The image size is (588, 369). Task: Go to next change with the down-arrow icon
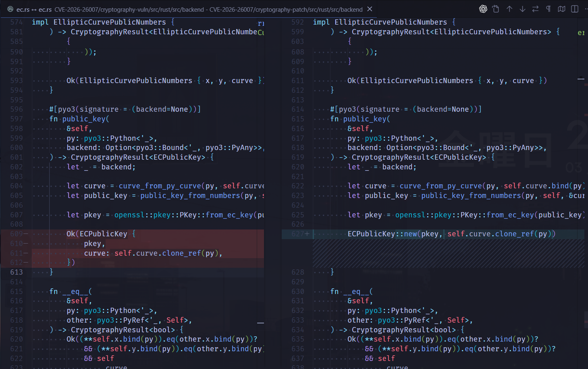point(522,8)
